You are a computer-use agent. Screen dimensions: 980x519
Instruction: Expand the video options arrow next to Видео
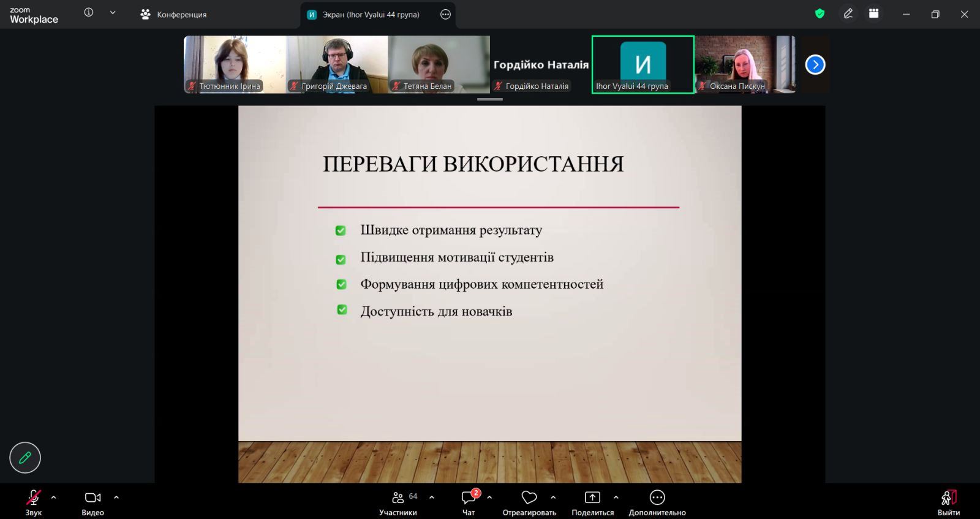(116, 498)
